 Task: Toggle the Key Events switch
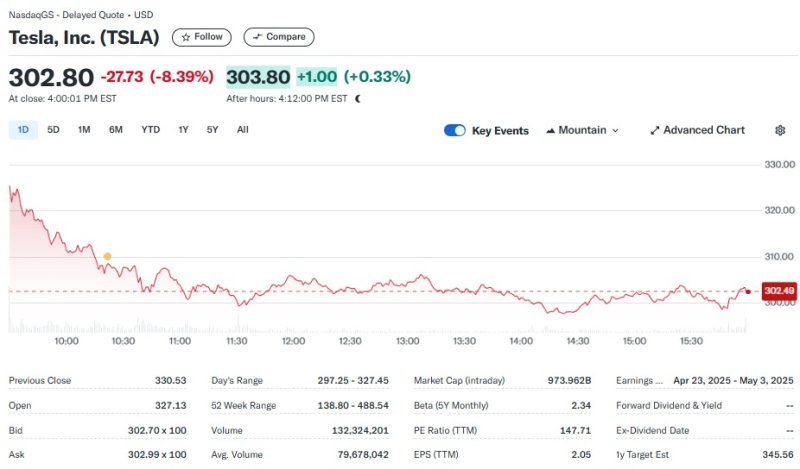pyautogui.click(x=455, y=130)
